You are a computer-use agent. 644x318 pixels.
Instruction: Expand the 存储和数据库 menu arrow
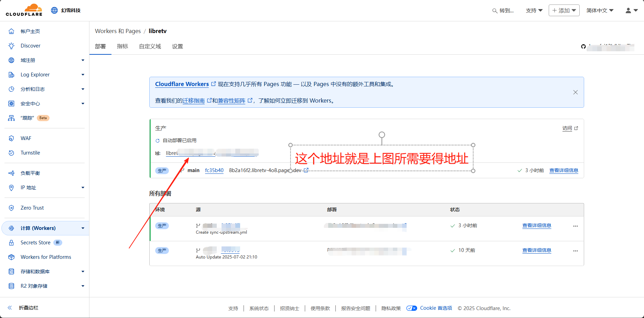(83, 272)
